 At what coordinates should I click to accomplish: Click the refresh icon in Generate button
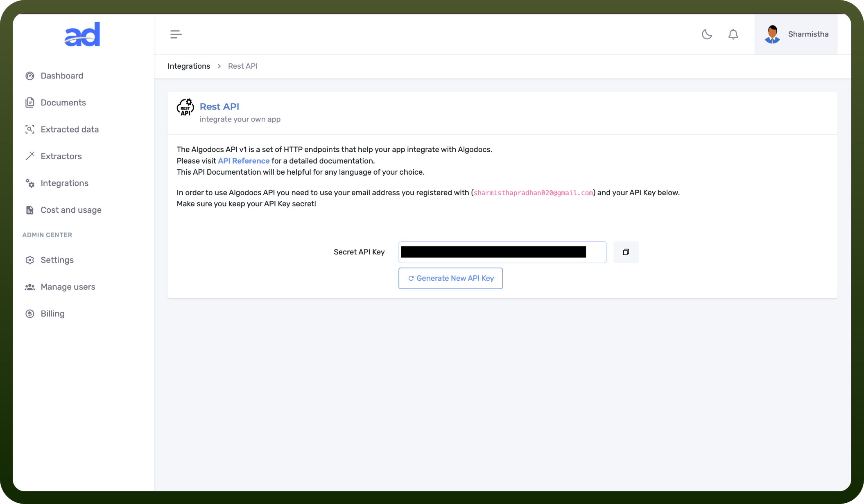pyautogui.click(x=411, y=279)
